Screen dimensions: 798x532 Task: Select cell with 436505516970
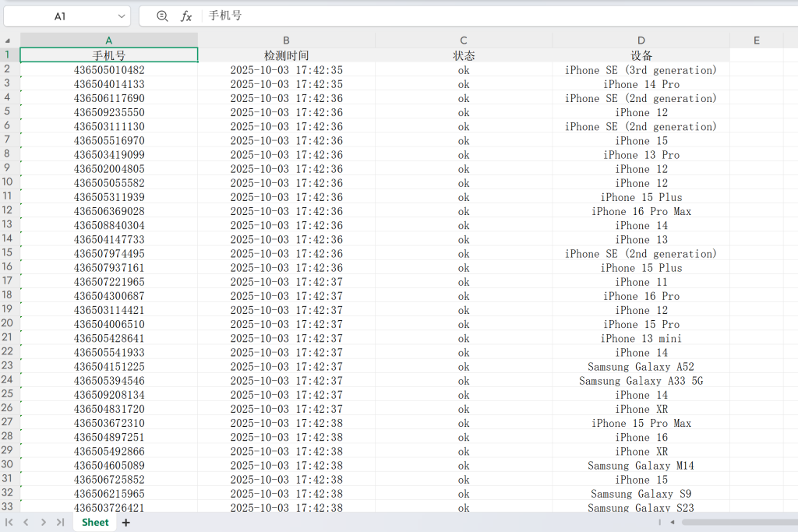[109, 140]
